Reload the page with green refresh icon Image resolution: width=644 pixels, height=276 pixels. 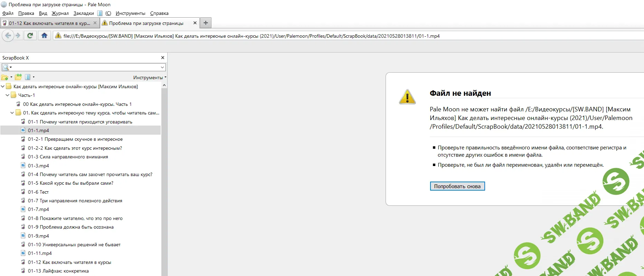(30, 36)
